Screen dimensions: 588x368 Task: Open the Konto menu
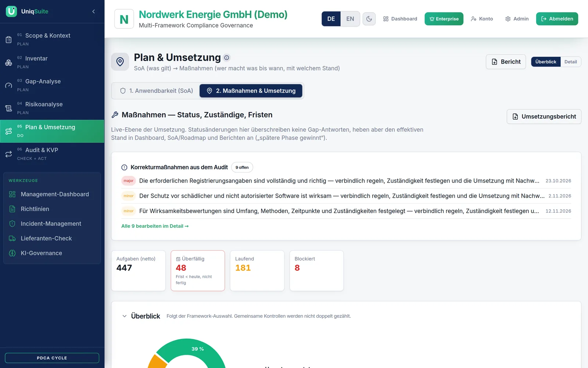coord(482,19)
